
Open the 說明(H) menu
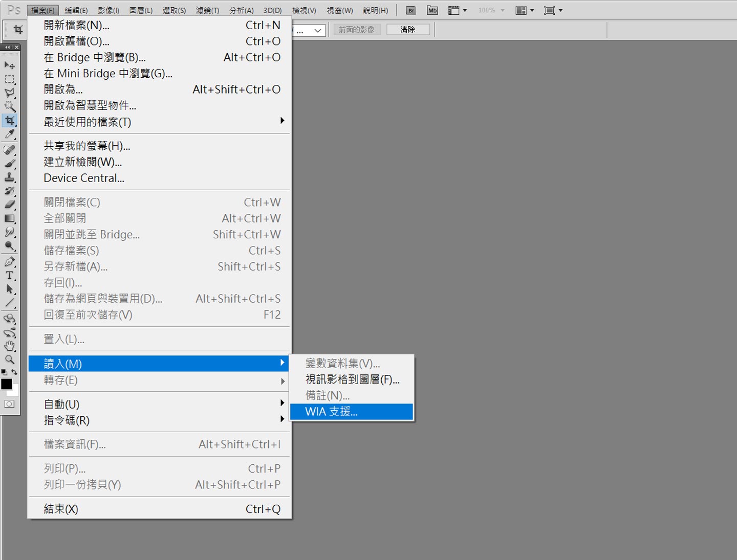[376, 10]
